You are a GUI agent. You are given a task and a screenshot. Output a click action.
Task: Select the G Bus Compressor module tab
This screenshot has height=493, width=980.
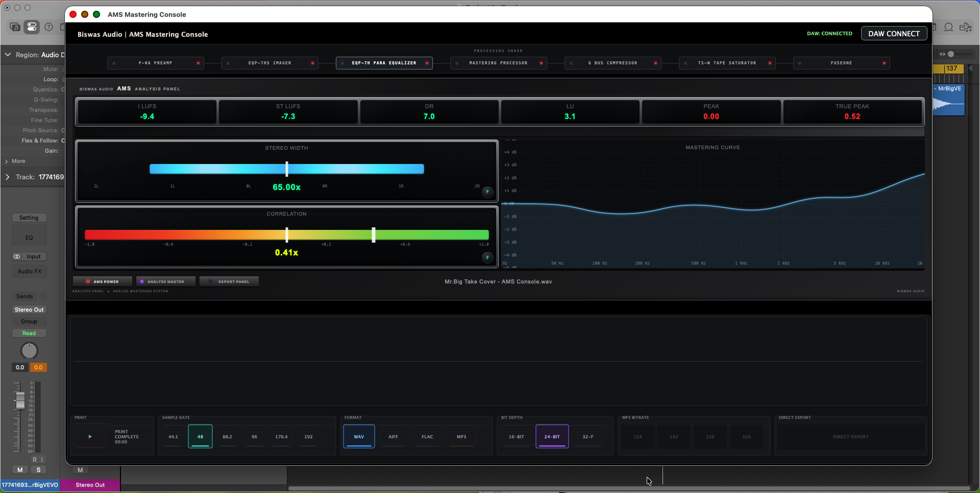coord(613,63)
